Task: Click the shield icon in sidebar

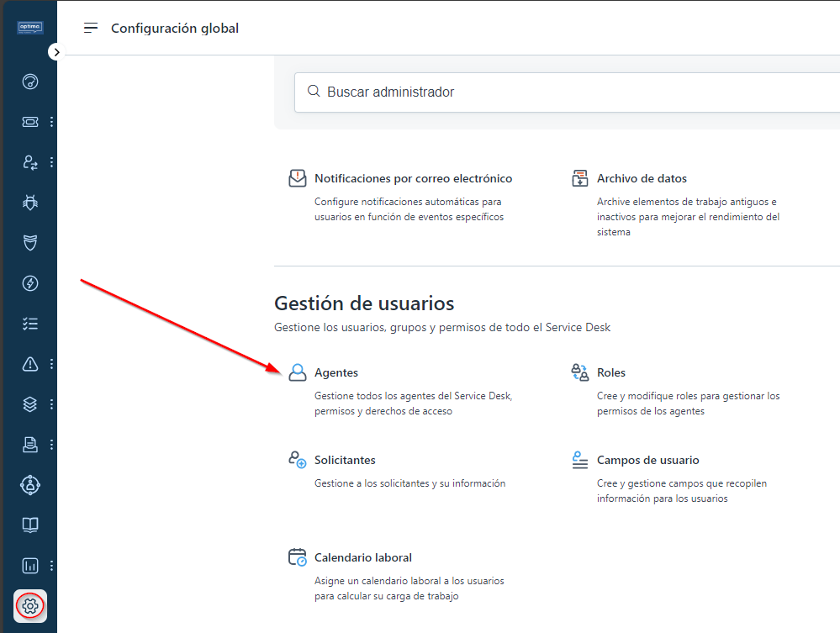Action: [x=30, y=243]
